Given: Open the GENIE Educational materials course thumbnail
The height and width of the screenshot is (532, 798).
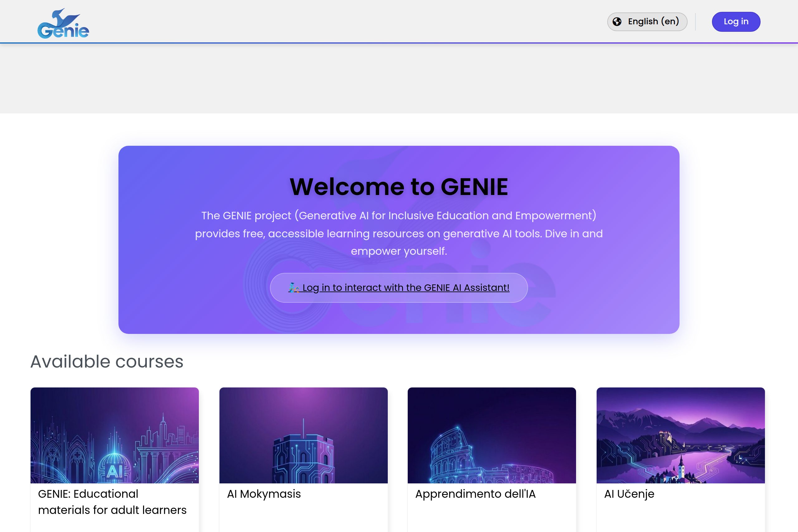Looking at the screenshot, I should point(114,435).
